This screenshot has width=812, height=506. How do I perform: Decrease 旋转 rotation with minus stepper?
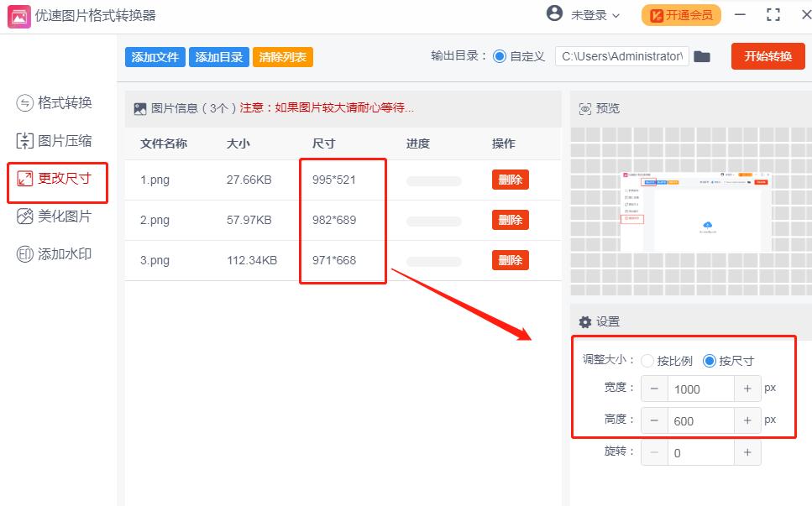654,452
